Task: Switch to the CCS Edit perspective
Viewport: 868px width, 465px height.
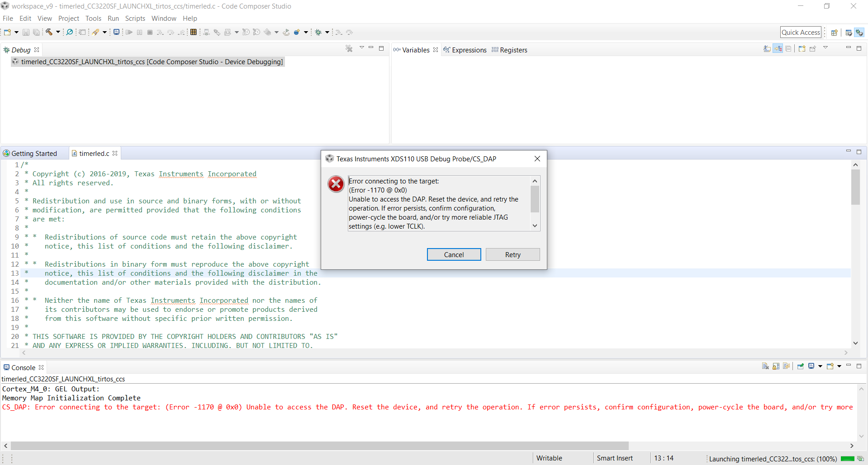Action: (x=849, y=33)
